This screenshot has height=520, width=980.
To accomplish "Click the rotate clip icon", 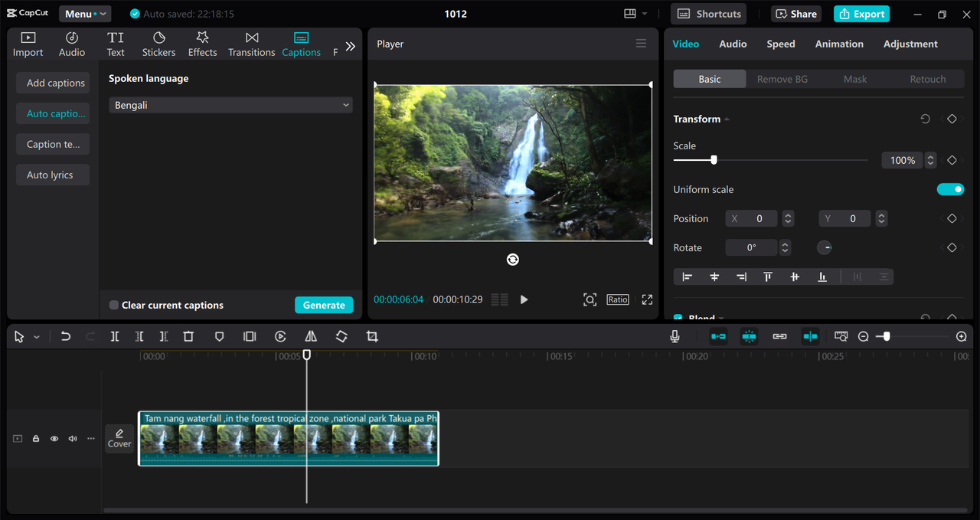I will point(341,337).
